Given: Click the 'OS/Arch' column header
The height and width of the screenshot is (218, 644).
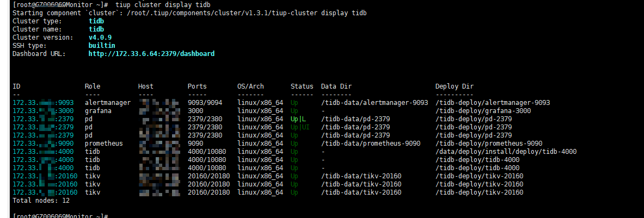Looking at the screenshot, I should click(x=250, y=86).
